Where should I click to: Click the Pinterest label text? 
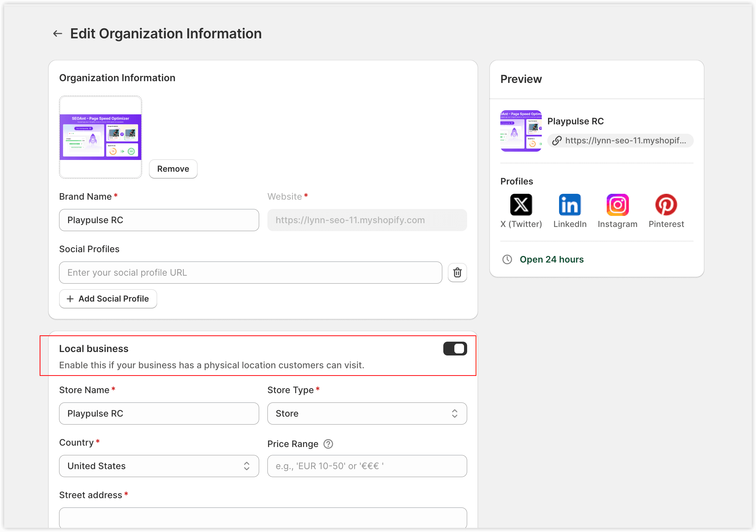[666, 224]
